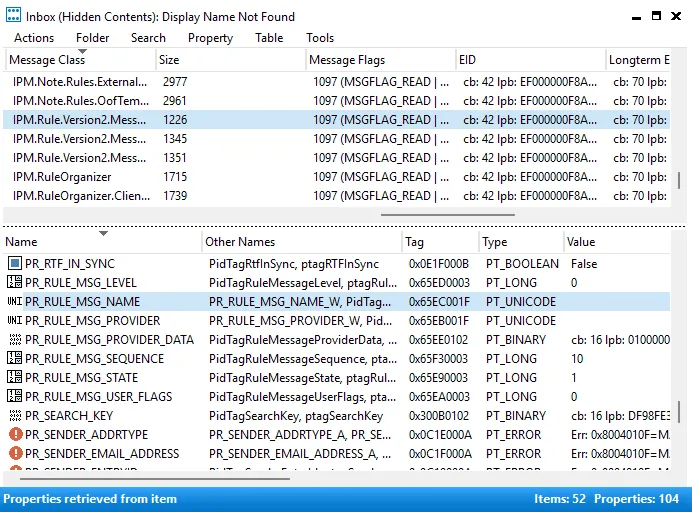
Task: Click the PT_BOOLEAN type cell
Action: pyautogui.click(x=522, y=264)
